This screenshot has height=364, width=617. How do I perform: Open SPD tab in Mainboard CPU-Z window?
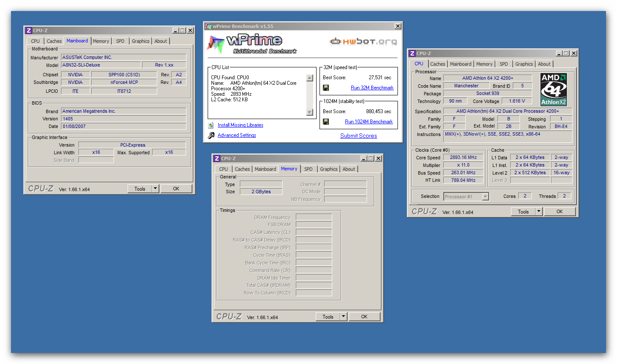[x=120, y=41]
